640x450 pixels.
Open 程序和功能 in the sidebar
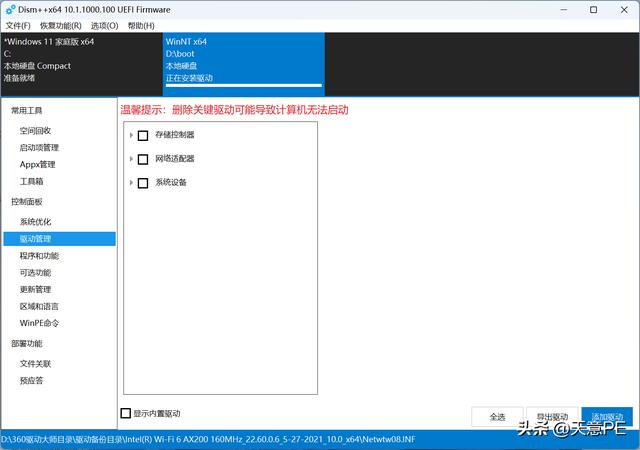[39, 256]
